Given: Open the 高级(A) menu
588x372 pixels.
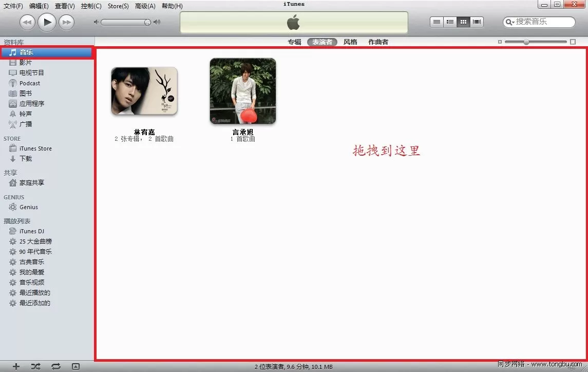Looking at the screenshot, I should tap(145, 6).
